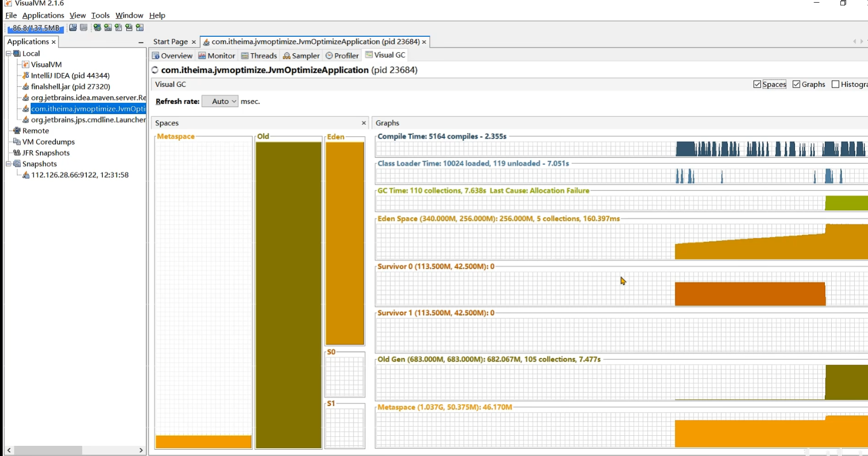Switch to the Sampler tab
This screenshot has height=456, width=868.
coord(302,55)
